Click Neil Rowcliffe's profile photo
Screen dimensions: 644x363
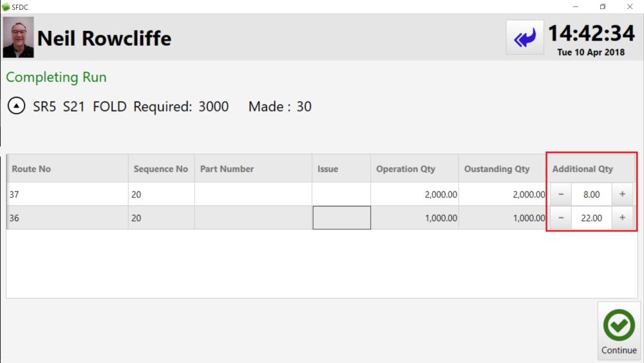point(18,37)
